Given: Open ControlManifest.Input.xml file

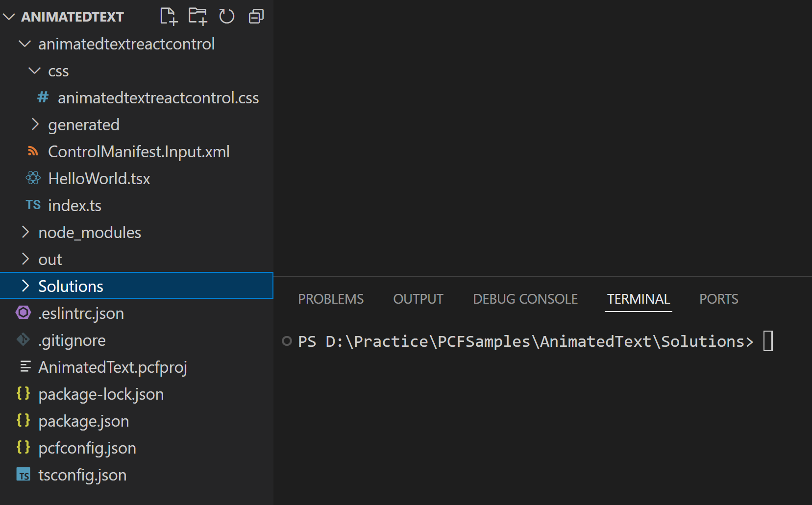Looking at the screenshot, I should 139,152.
